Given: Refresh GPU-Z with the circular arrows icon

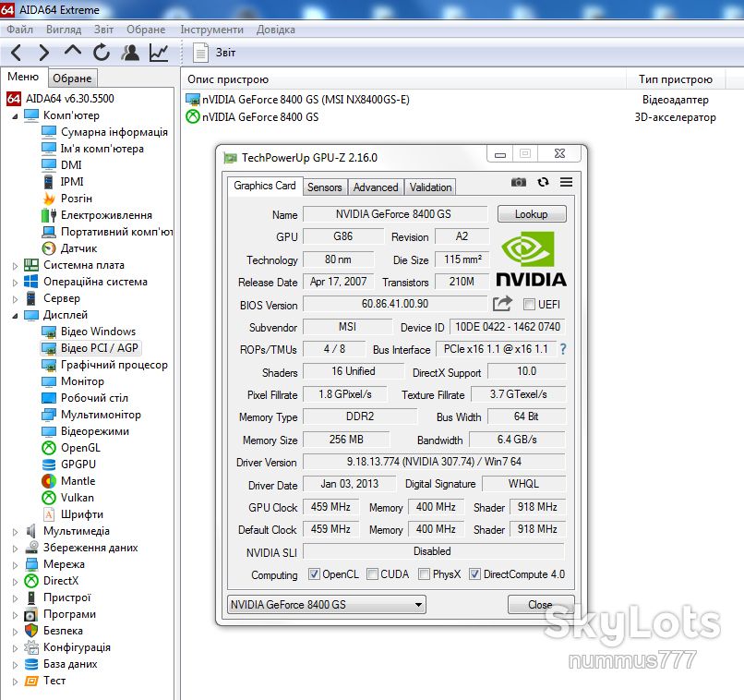Looking at the screenshot, I should pyautogui.click(x=543, y=182).
